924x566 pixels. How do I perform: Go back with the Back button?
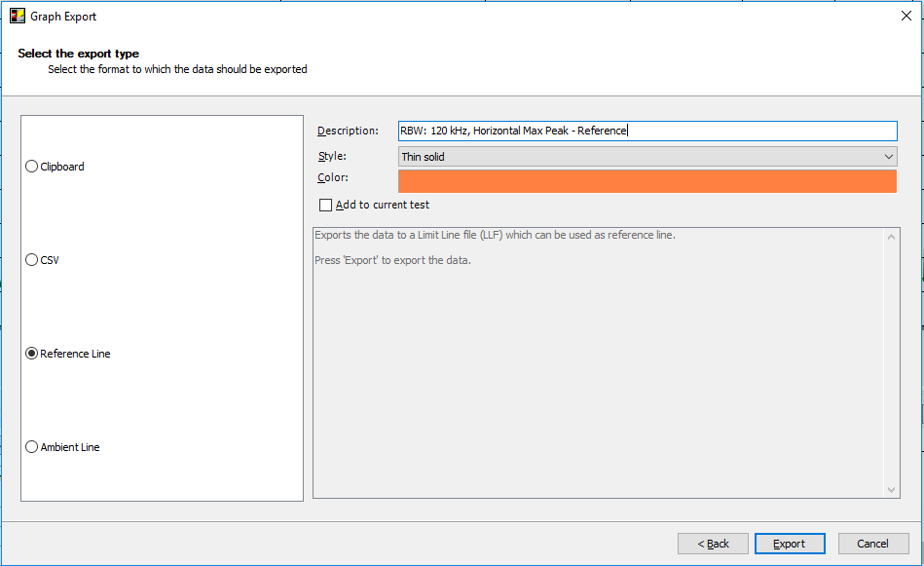(713, 544)
